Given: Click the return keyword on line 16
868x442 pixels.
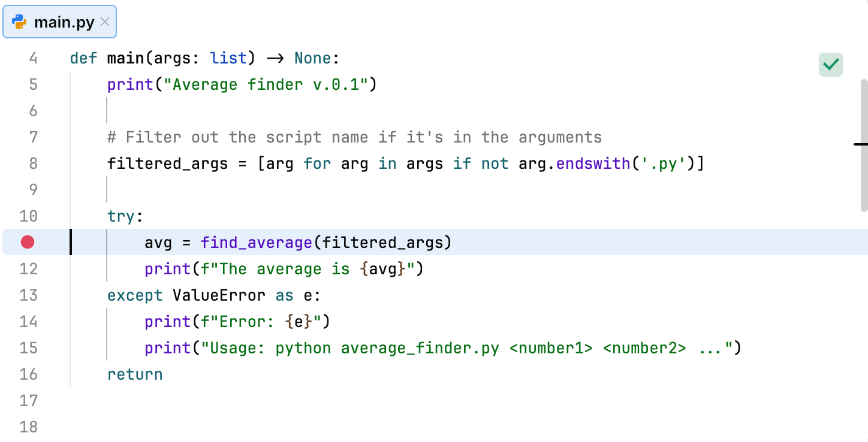Looking at the screenshot, I should click(x=134, y=374).
